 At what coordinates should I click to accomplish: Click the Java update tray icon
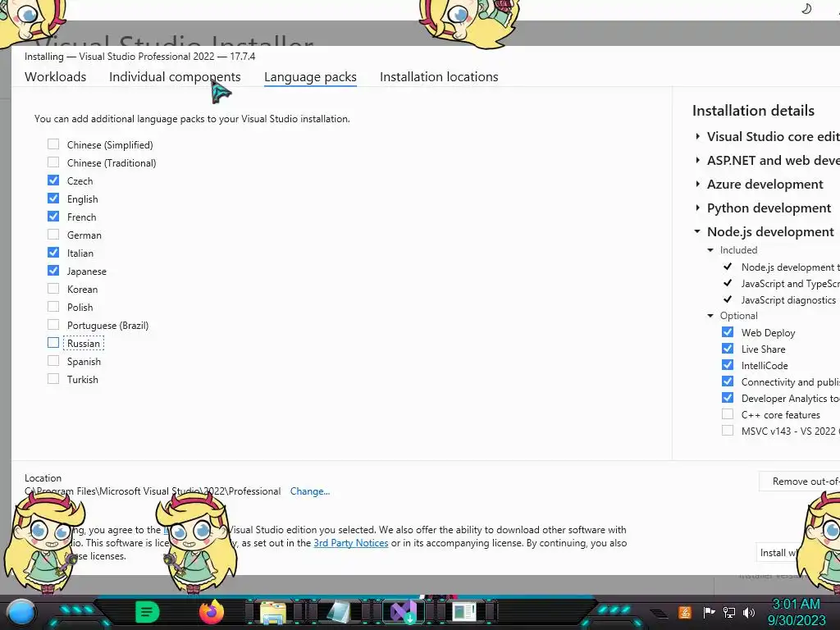pyautogui.click(x=685, y=612)
